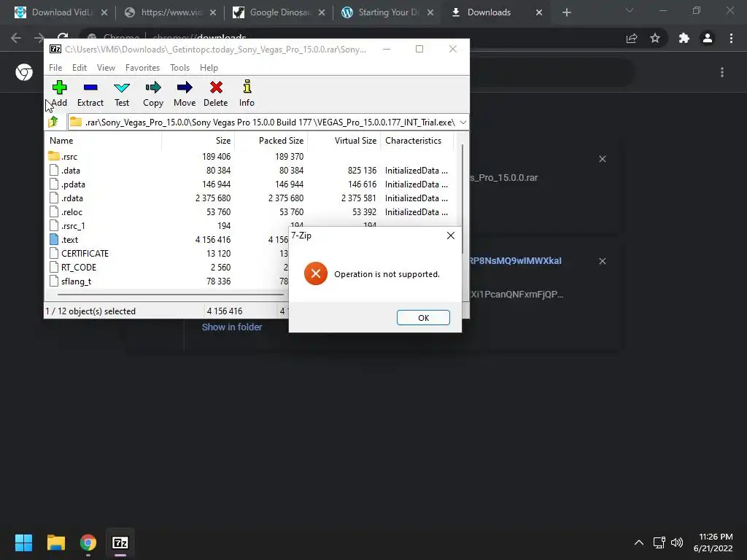Open the Help menu
747x560 pixels.
[209, 68]
